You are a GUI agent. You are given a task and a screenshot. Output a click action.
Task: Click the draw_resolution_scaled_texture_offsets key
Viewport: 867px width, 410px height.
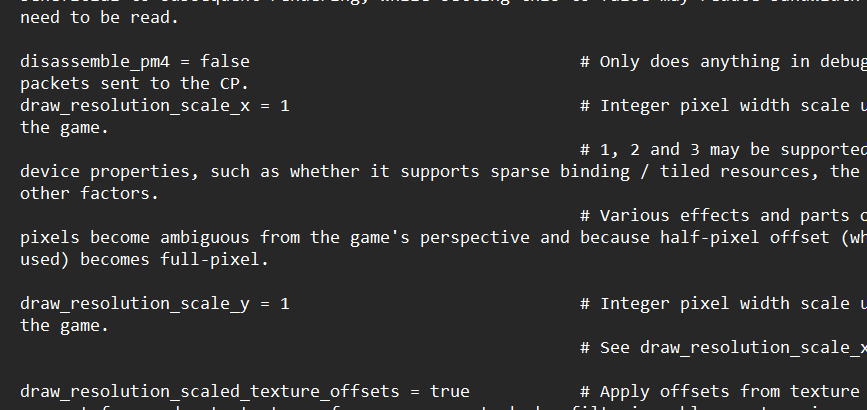pos(210,392)
